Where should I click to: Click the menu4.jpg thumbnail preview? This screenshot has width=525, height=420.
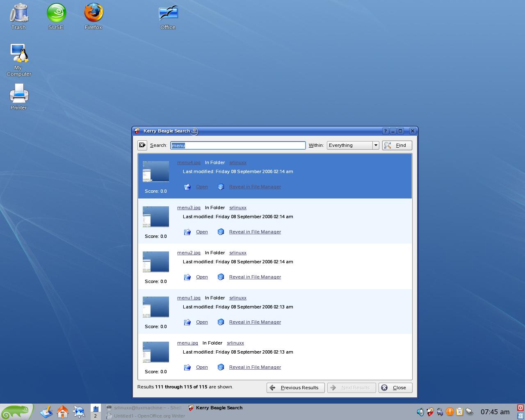(x=156, y=171)
